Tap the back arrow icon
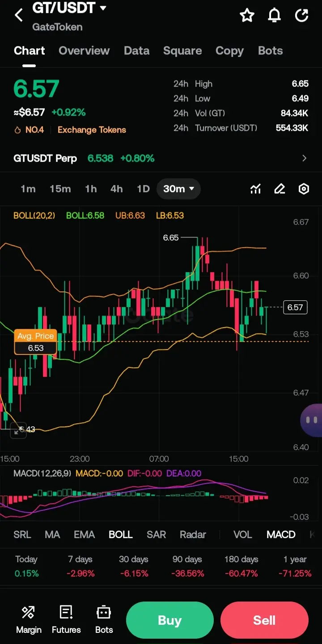Viewport: 322px width, 644px height. [x=19, y=16]
